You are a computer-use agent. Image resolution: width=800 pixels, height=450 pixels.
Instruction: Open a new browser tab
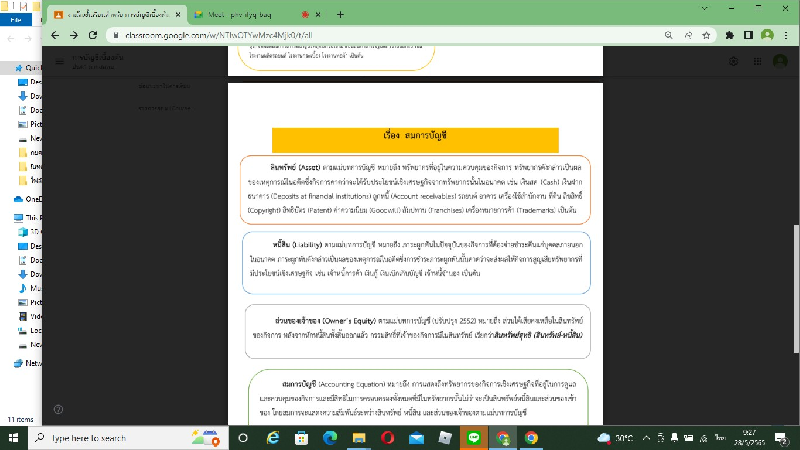pyautogui.click(x=340, y=14)
